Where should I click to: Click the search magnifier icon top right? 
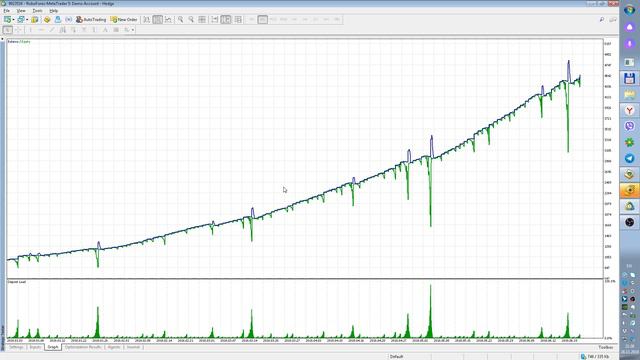tap(602, 20)
